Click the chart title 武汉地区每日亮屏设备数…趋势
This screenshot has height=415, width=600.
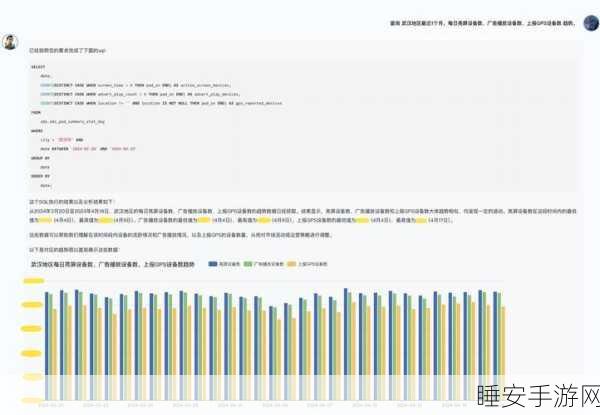coord(112,264)
